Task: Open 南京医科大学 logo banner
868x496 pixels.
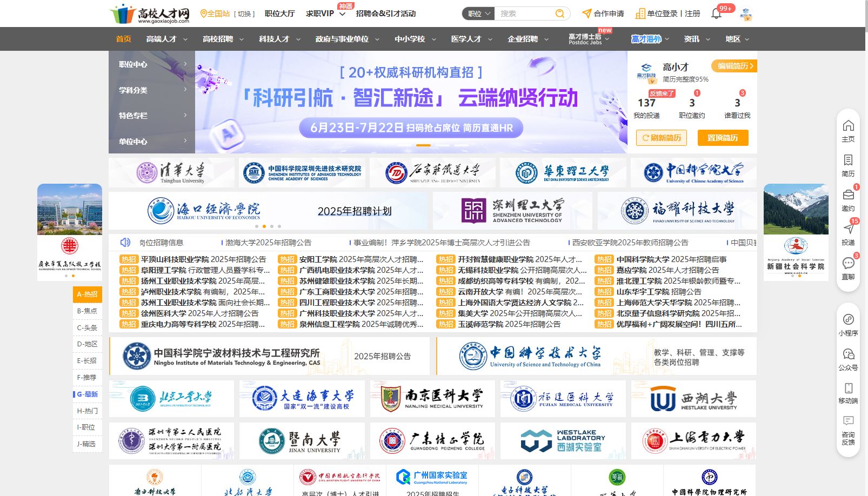Action: click(x=432, y=399)
